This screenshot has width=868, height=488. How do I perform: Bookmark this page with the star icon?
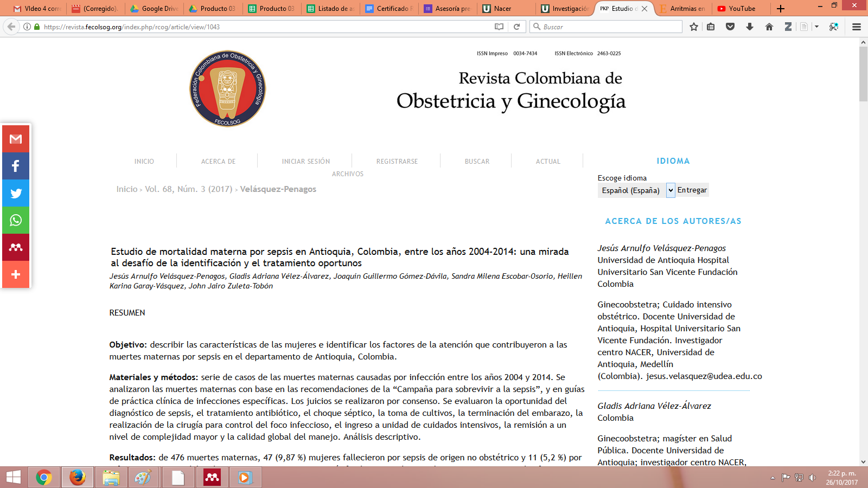pyautogui.click(x=694, y=27)
